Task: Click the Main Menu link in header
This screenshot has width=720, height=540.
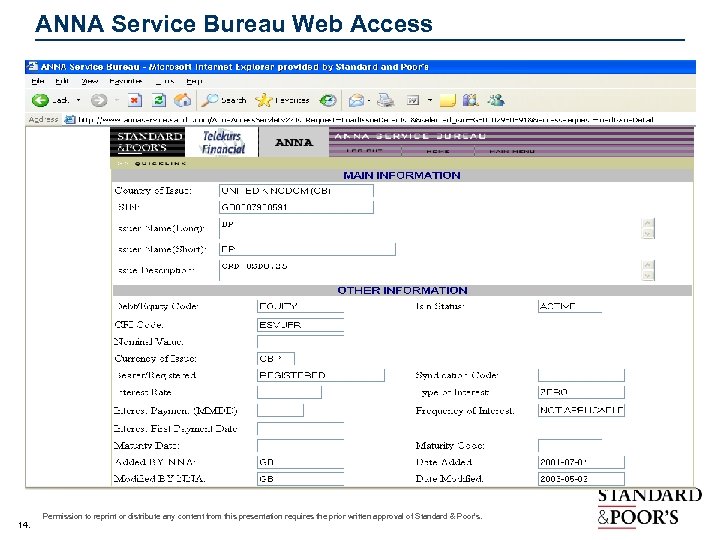Action: (512, 151)
